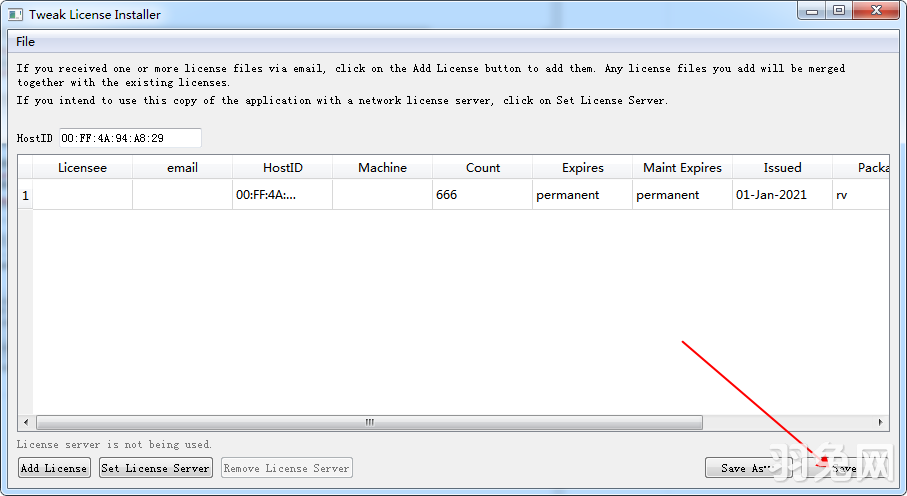Click the horizontal scrollbar thumb
Image resolution: width=907 pixels, height=496 pixels.
(369, 423)
